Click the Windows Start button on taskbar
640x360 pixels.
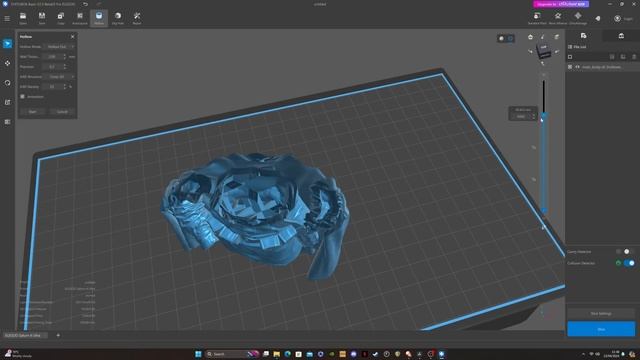[x=198, y=354]
